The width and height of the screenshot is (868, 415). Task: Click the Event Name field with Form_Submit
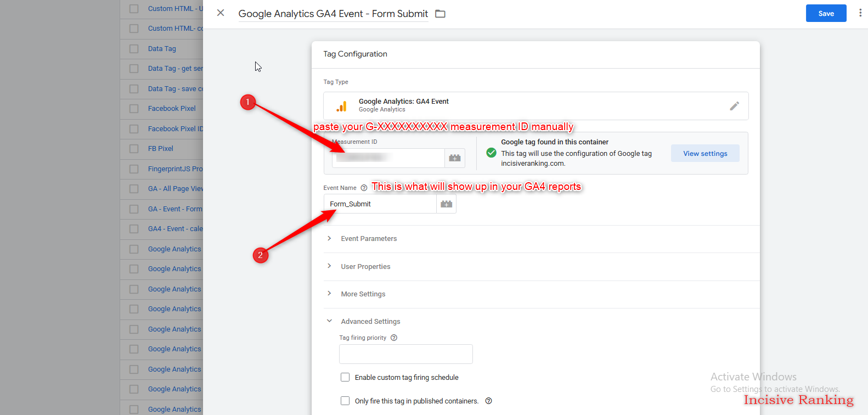(x=380, y=204)
